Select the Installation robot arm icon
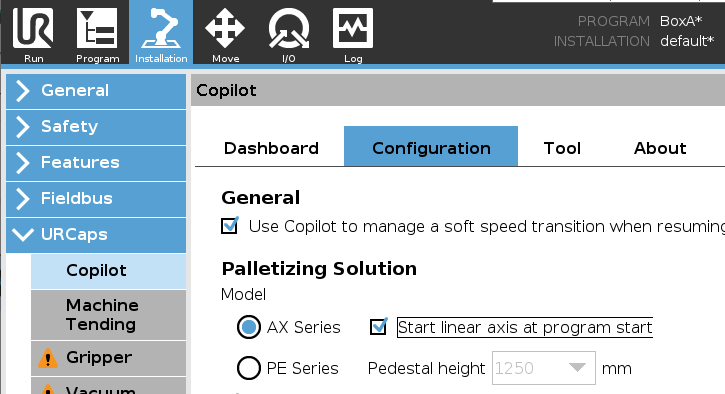Screen dimensions: 725x394 (x=161, y=28)
